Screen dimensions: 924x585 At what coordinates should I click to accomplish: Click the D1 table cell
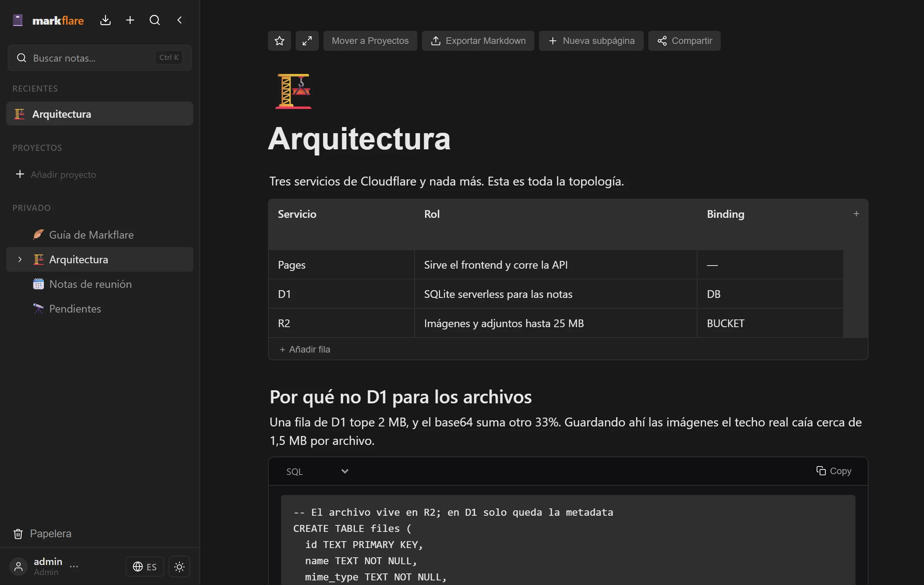341,294
